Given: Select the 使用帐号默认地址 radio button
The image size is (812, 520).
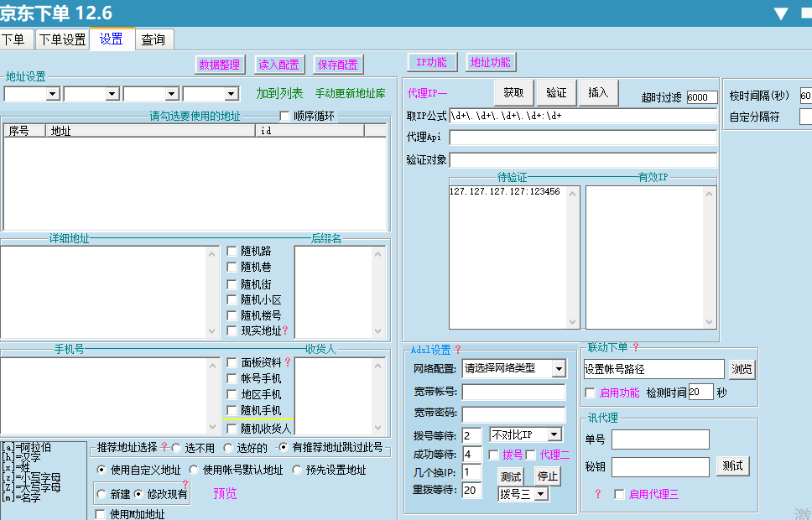Looking at the screenshot, I should [194, 470].
